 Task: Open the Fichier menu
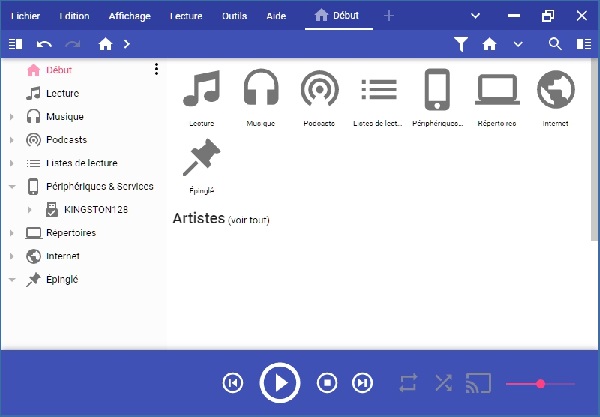(x=25, y=16)
